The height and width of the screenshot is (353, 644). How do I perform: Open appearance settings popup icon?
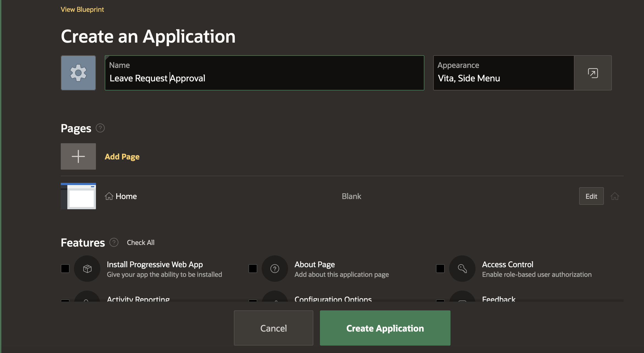coord(593,73)
